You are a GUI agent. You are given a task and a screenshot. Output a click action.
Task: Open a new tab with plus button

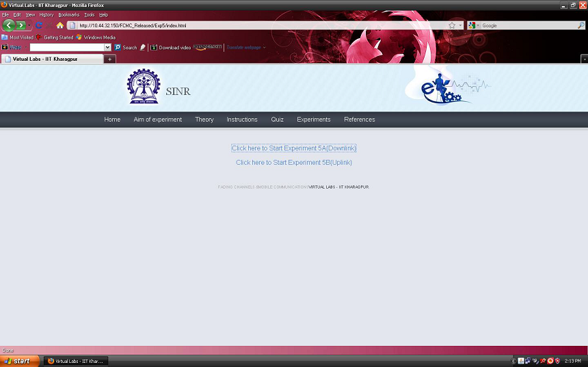tap(109, 59)
